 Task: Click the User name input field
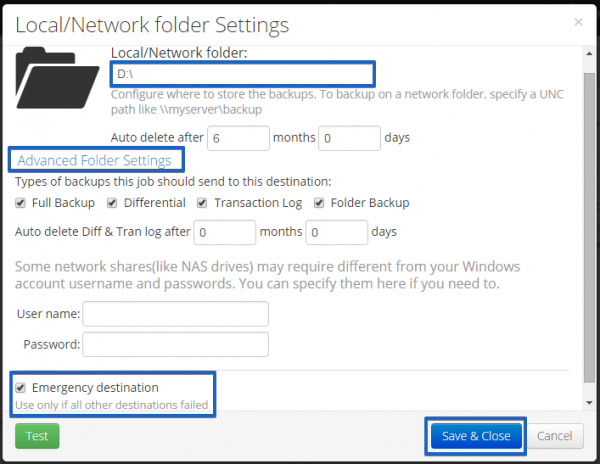tap(176, 314)
